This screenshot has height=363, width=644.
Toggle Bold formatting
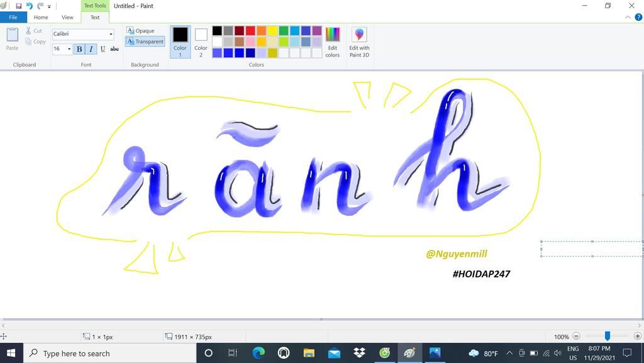click(79, 49)
